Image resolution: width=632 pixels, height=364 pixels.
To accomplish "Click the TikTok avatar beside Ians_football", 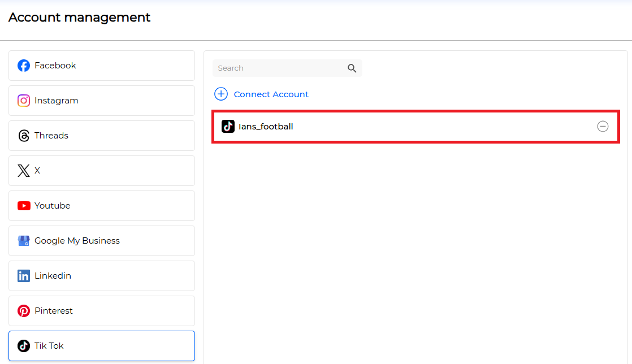I will 228,126.
